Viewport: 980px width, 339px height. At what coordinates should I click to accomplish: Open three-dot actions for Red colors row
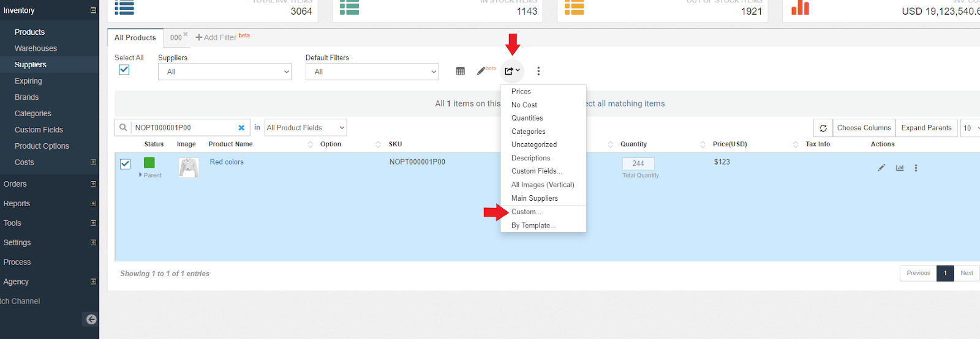916,168
